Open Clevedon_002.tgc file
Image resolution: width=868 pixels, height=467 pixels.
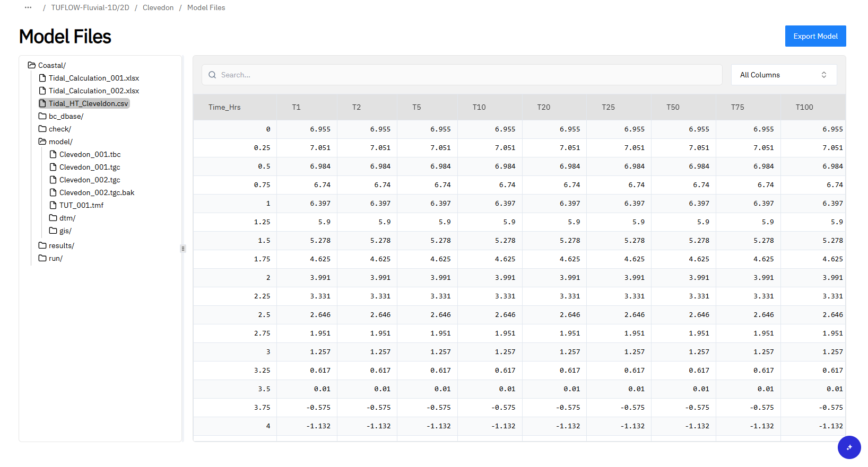[85, 180]
